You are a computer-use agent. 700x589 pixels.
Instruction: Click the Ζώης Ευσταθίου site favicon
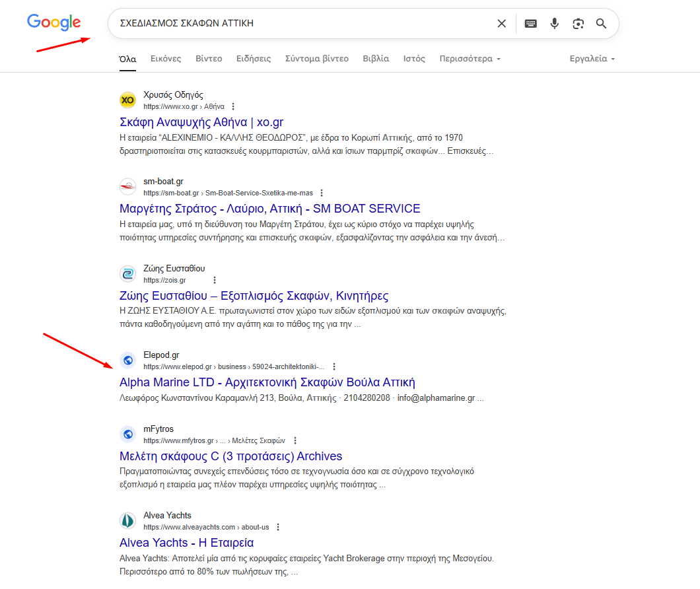point(127,273)
